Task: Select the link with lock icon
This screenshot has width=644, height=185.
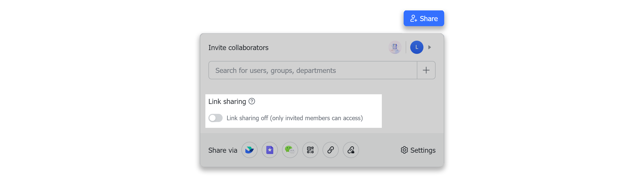Action: click(x=351, y=150)
